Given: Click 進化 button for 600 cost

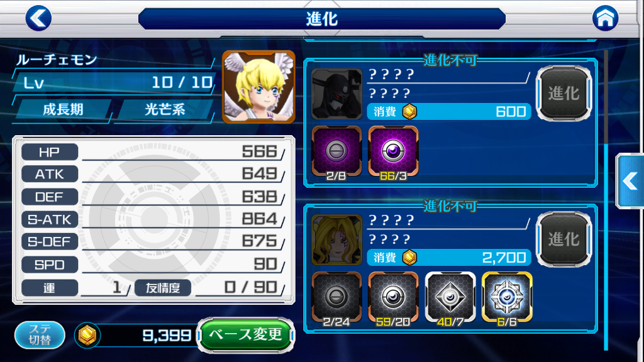Looking at the screenshot, I should click(x=564, y=94).
